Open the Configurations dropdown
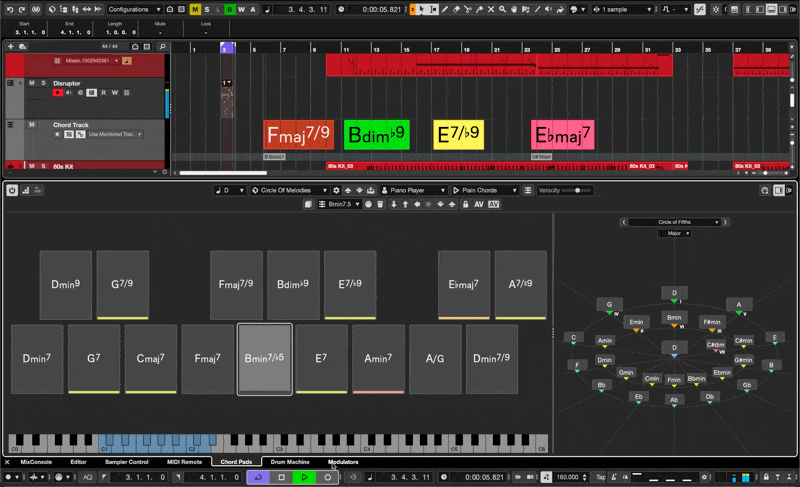This screenshot has height=487, width=800. pyautogui.click(x=134, y=9)
